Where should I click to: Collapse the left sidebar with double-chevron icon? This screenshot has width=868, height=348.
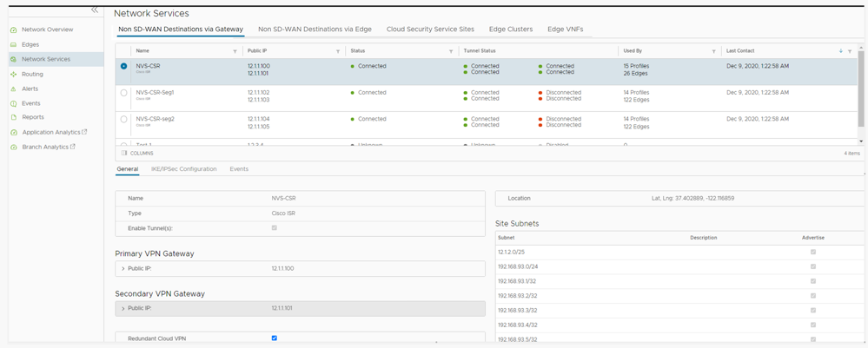click(95, 10)
